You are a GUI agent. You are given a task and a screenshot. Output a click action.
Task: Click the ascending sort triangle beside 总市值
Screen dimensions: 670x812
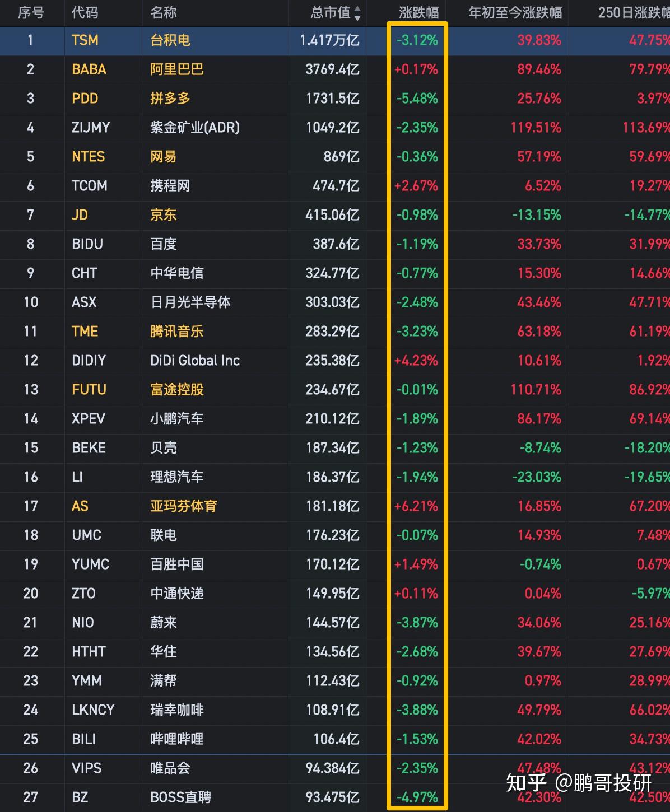(x=357, y=8)
